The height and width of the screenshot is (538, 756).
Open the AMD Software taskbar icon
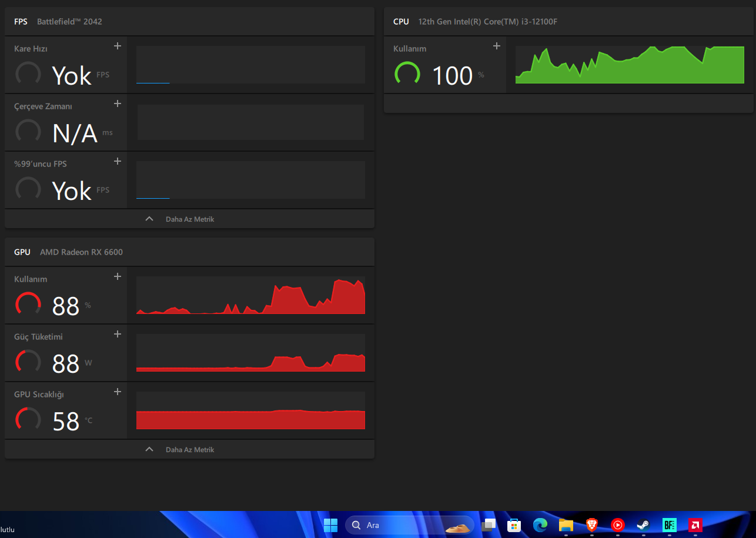pyautogui.click(x=695, y=525)
